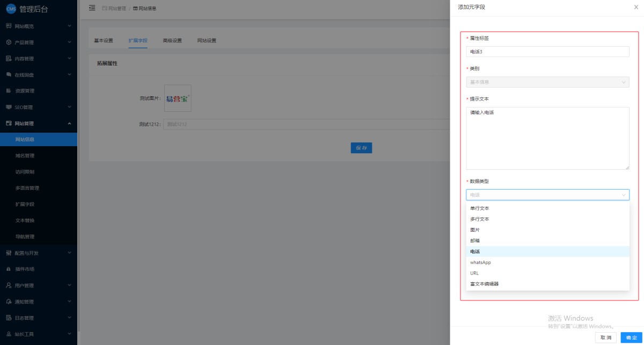Open the 数据类型 dropdown box

547,195
